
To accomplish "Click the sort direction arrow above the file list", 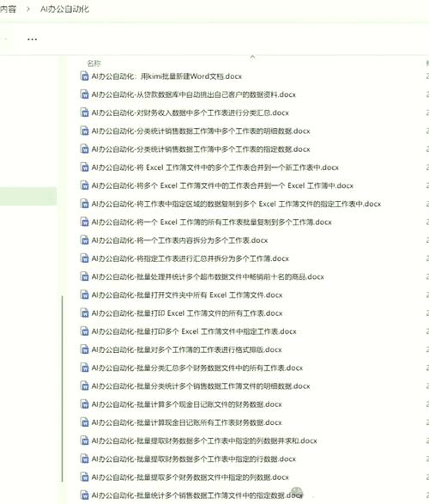I will (x=252, y=57).
